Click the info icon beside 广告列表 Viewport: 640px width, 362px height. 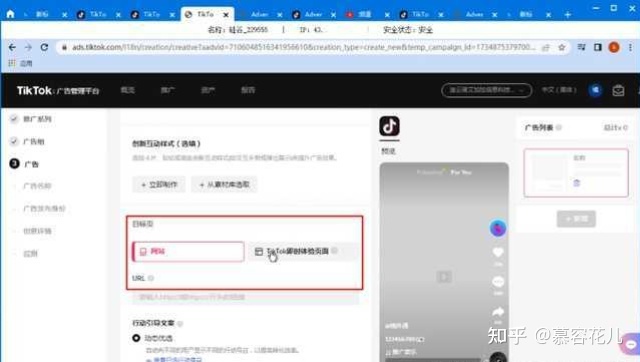point(559,127)
